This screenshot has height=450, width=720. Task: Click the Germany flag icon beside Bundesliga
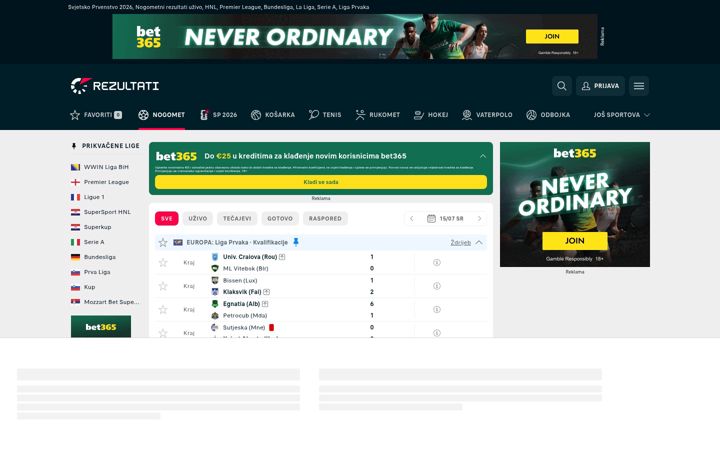[x=75, y=257]
